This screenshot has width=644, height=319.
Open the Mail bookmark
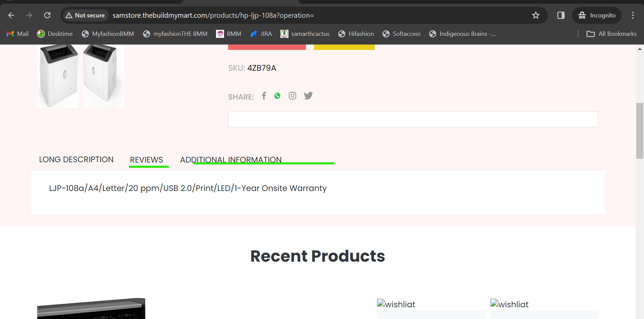pyautogui.click(x=17, y=34)
